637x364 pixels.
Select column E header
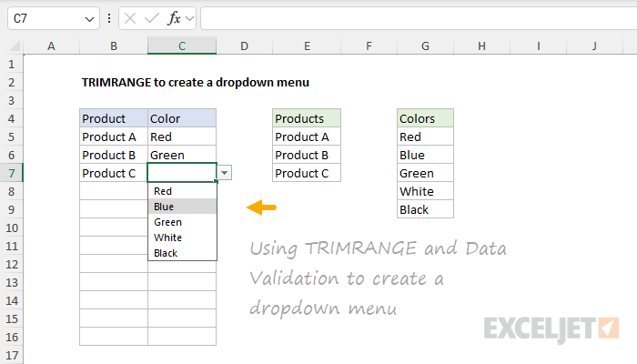pos(307,45)
